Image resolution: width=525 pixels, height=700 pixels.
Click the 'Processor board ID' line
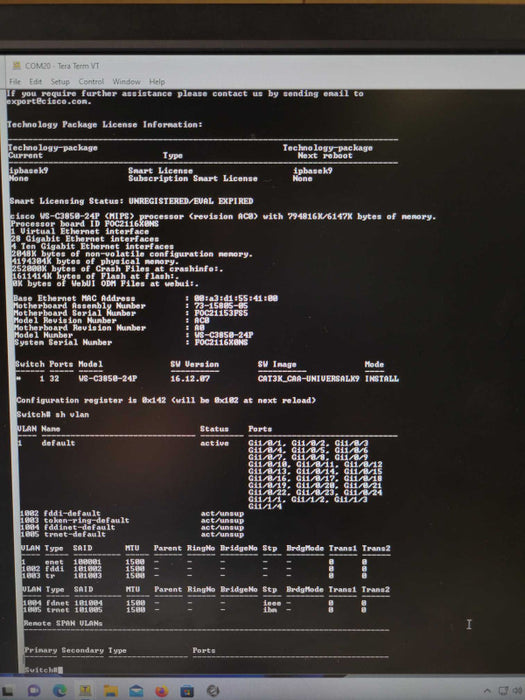(84, 224)
